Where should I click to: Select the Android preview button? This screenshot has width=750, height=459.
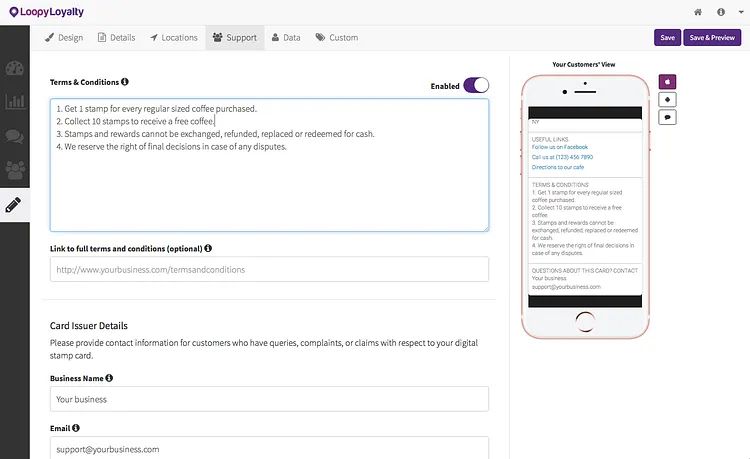point(667,99)
